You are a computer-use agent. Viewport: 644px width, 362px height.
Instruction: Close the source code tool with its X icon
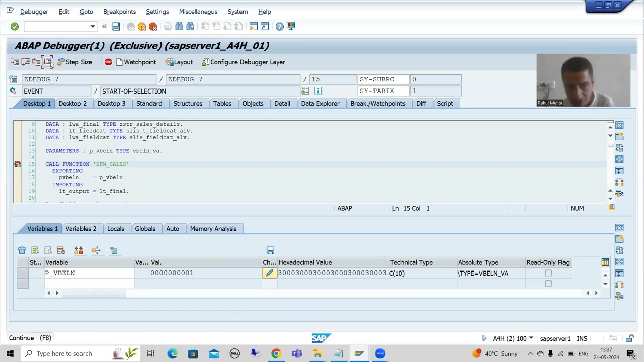point(619,125)
